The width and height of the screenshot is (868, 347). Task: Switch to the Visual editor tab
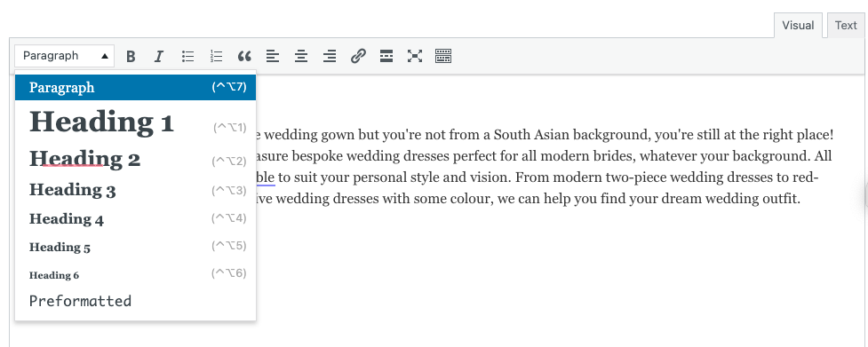tap(798, 26)
